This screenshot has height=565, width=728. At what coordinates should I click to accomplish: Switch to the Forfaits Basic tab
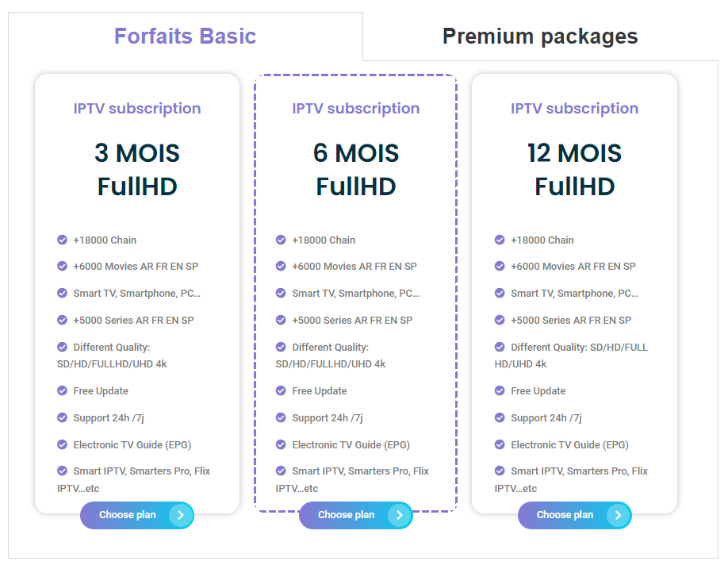[x=185, y=37]
